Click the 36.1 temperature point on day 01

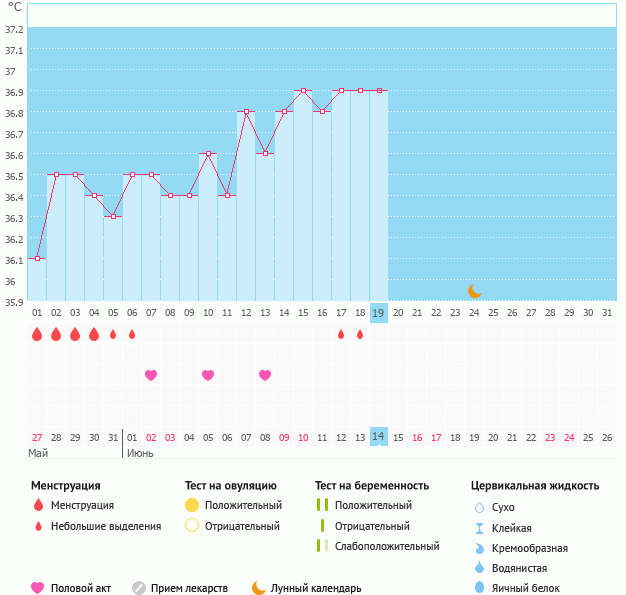tap(37, 258)
